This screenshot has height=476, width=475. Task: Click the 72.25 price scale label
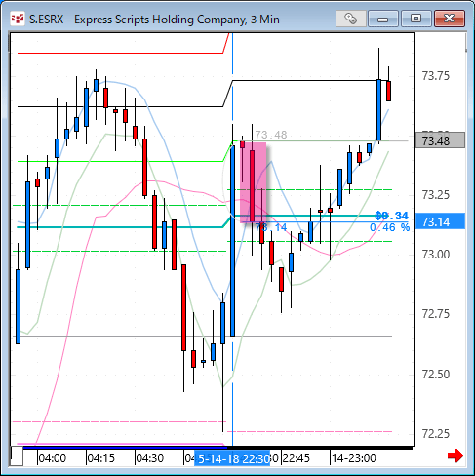tap(436, 434)
